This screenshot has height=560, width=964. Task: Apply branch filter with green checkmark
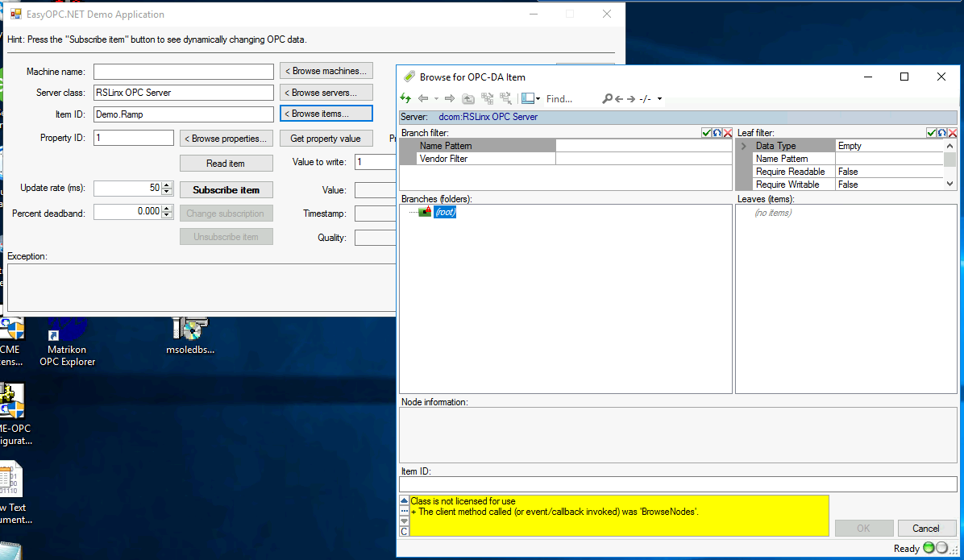click(706, 133)
